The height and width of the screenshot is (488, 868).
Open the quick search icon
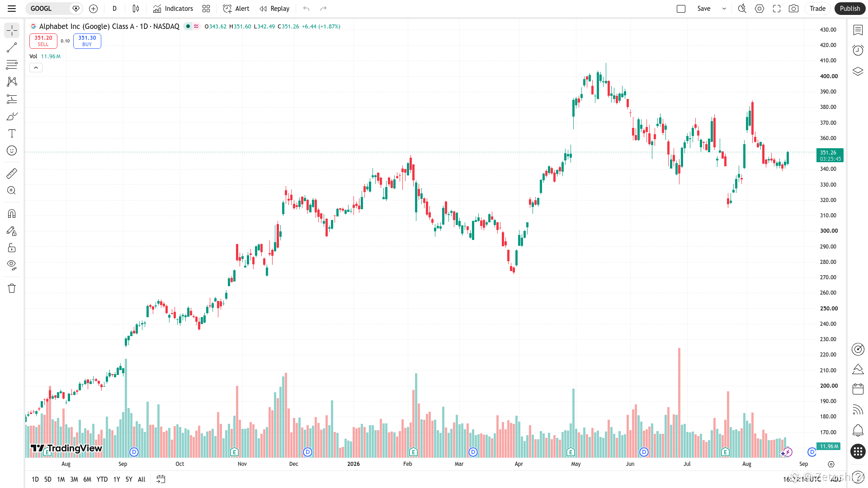[x=742, y=9]
